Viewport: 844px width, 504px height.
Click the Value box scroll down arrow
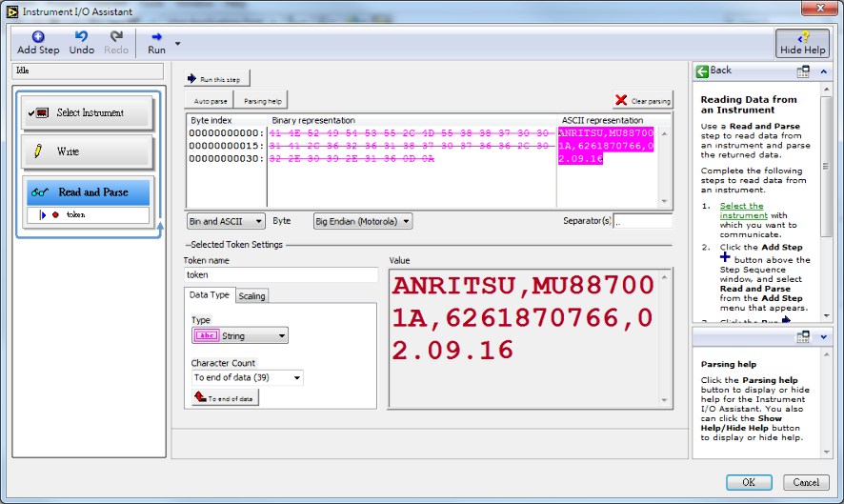665,400
